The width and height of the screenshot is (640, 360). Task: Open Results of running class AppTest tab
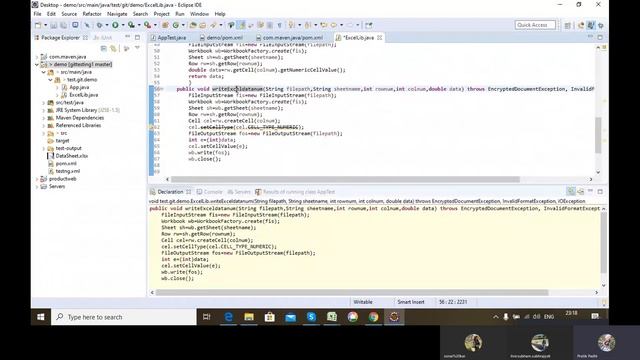click(x=295, y=192)
